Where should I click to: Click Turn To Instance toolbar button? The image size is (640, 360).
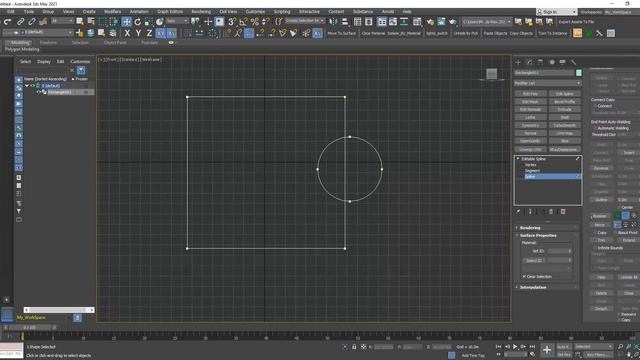(x=553, y=33)
